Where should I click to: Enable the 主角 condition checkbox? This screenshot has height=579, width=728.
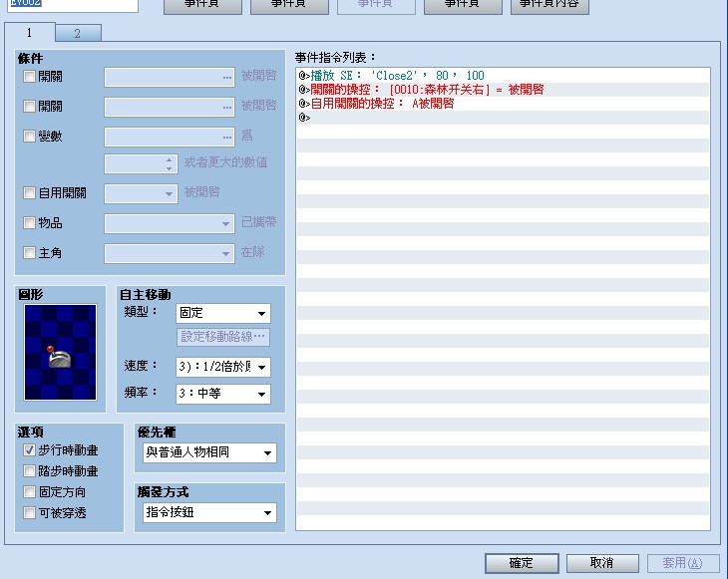coord(29,253)
